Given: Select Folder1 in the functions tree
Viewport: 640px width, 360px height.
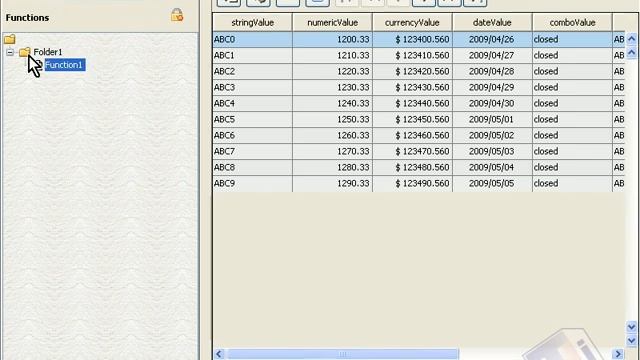Looking at the screenshot, I should [x=48, y=52].
